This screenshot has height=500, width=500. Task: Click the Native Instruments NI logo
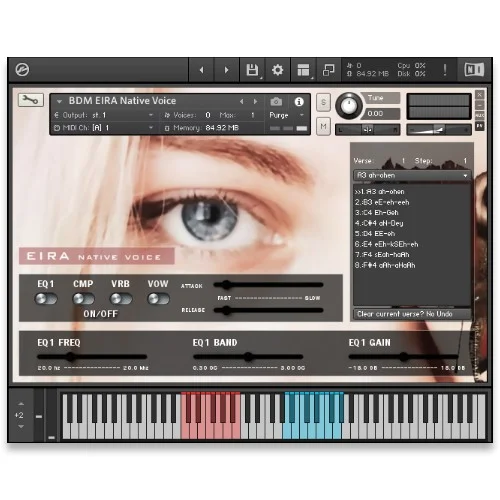(474, 70)
